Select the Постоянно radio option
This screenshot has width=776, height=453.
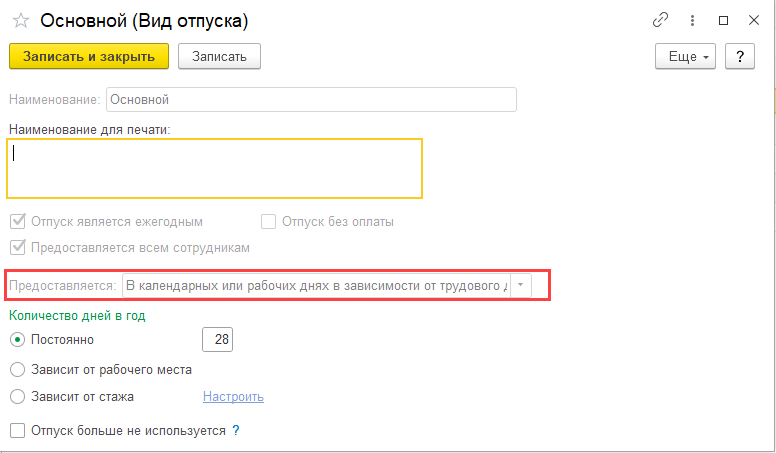pos(16,340)
